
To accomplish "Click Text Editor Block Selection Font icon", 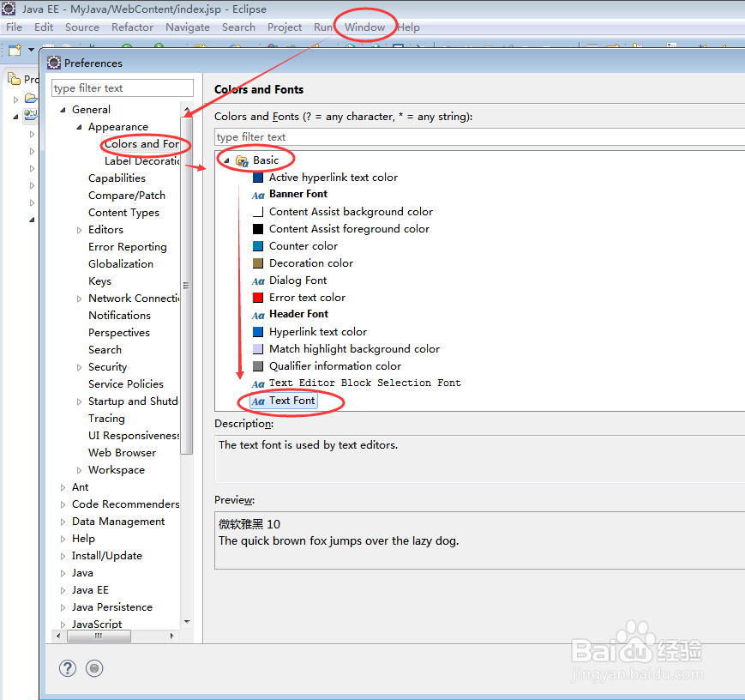I will click(x=258, y=383).
